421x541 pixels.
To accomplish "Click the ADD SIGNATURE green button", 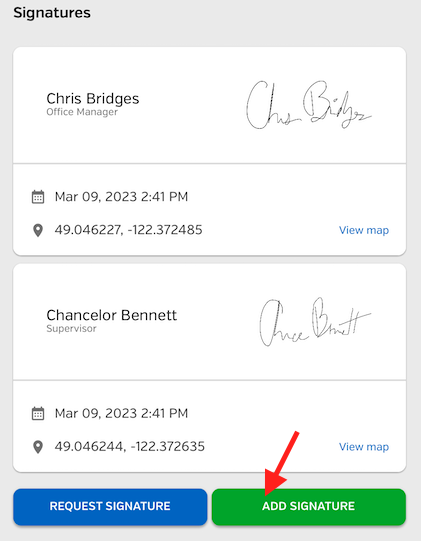I will pos(309,506).
